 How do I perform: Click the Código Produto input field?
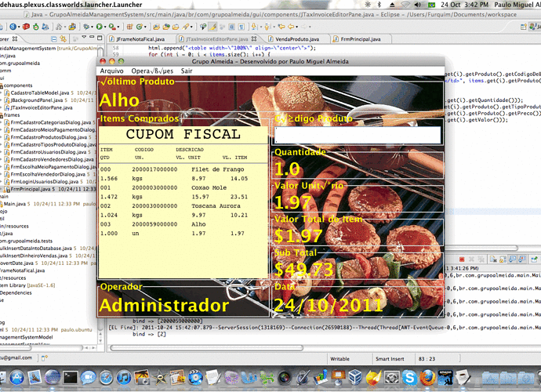pyautogui.click(x=358, y=135)
